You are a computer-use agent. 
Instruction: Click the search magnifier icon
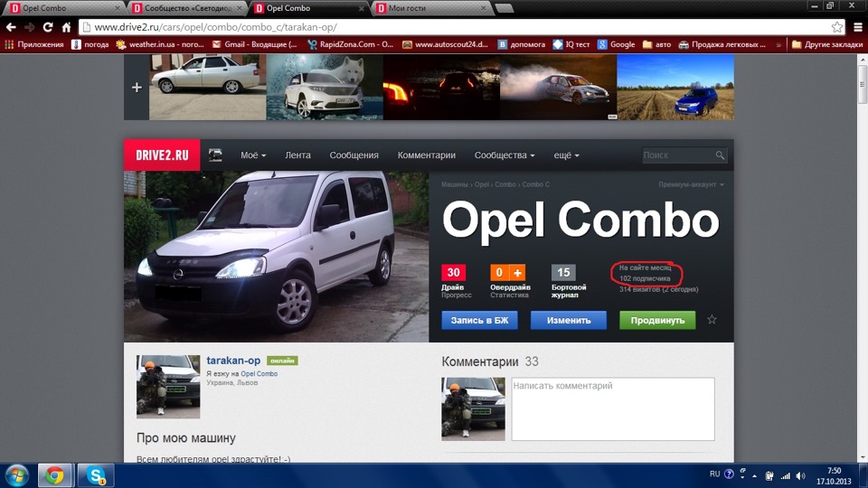point(720,155)
